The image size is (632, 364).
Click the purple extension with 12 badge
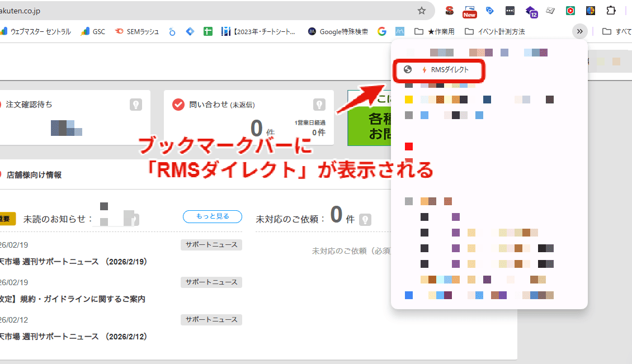pos(531,11)
